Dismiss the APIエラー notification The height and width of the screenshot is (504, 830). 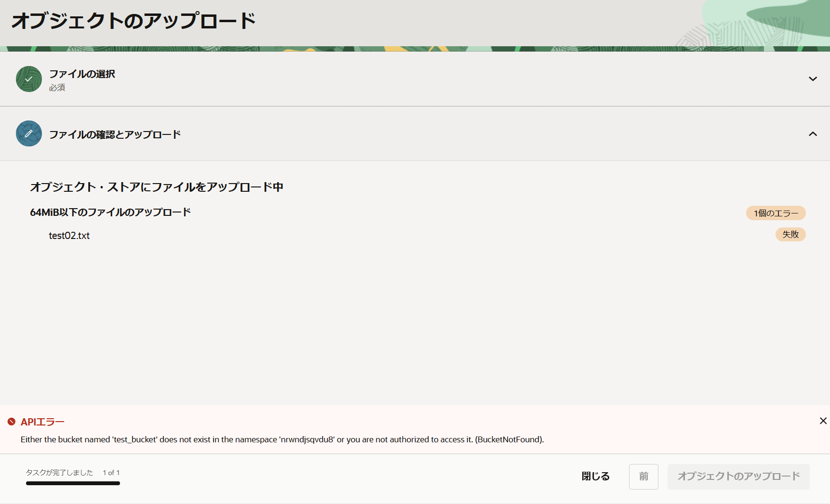[823, 421]
